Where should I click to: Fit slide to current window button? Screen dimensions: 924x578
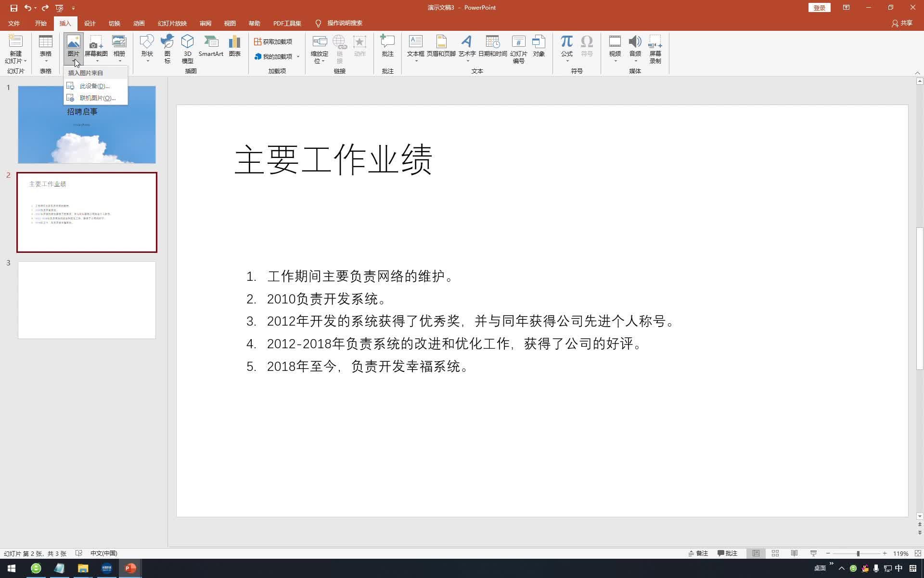point(918,553)
